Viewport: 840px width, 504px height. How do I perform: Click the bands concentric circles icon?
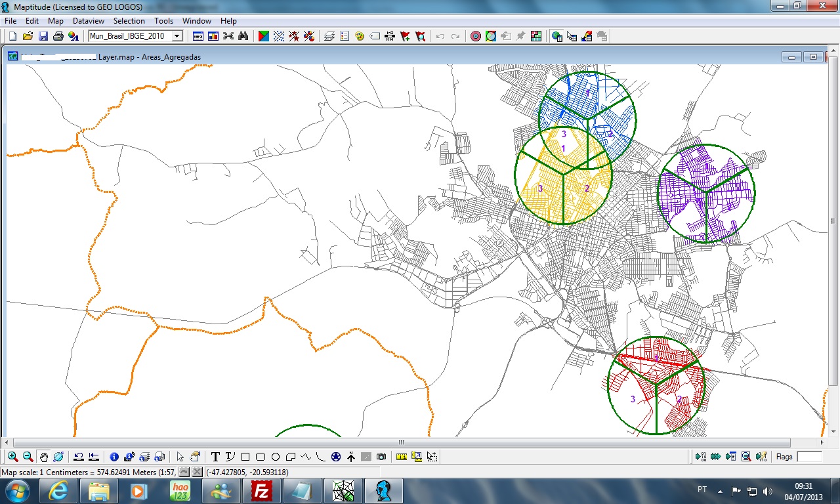[x=476, y=36]
